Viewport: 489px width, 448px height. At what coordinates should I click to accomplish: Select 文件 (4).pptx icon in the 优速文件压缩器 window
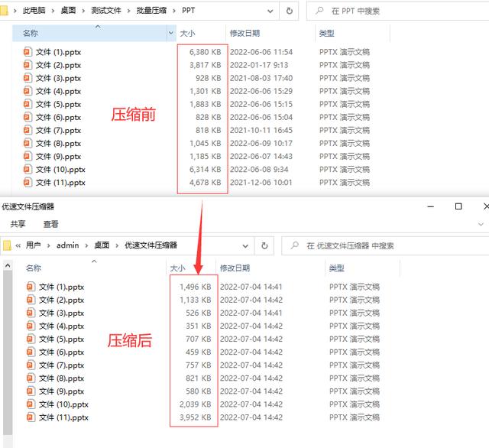[x=31, y=326]
